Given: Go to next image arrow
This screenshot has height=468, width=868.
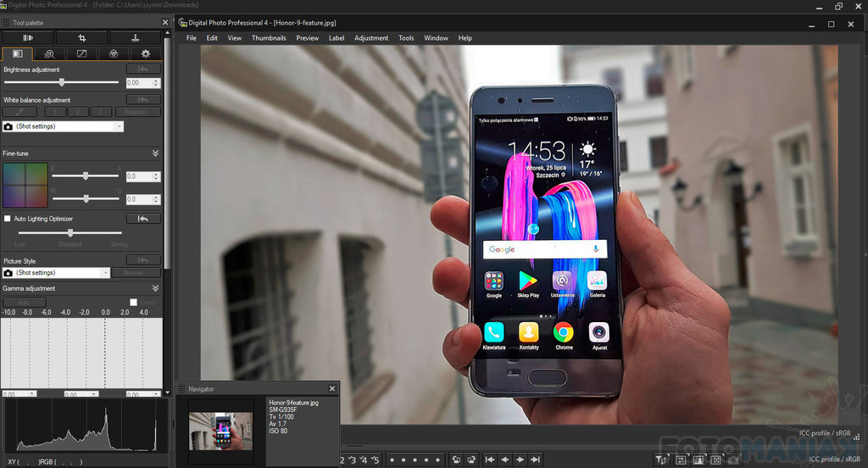Looking at the screenshot, I should [x=520, y=460].
